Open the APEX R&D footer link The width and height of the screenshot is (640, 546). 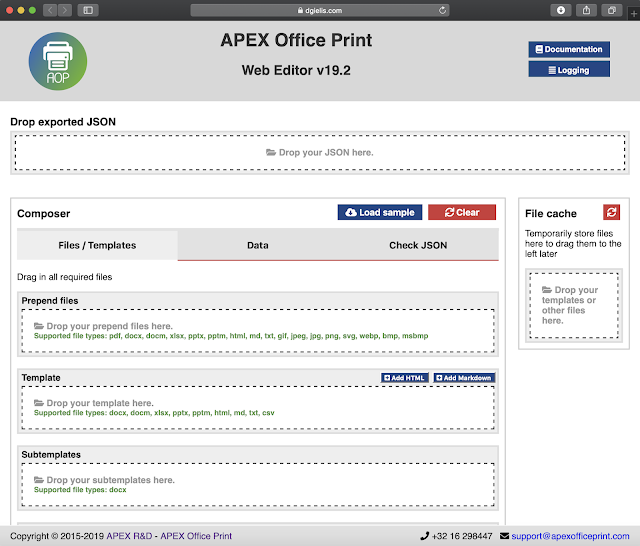point(129,536)
